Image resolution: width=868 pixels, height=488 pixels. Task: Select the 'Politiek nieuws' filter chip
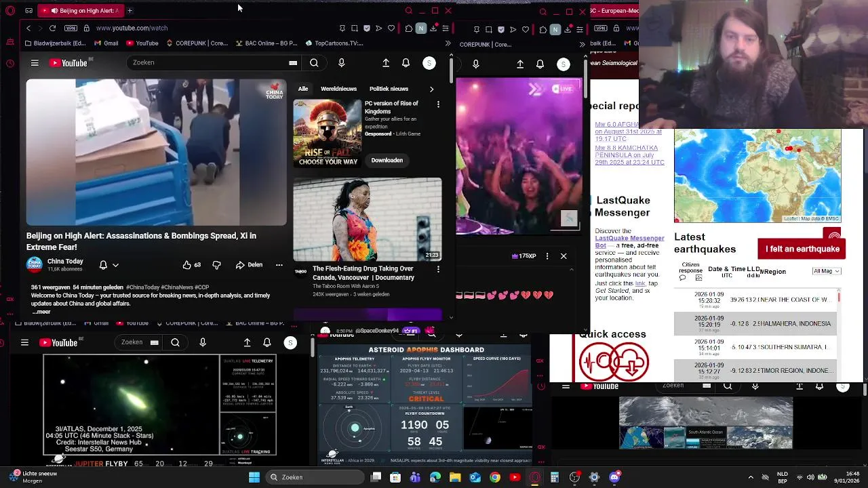pyautogui.click(x=389, y=89)
